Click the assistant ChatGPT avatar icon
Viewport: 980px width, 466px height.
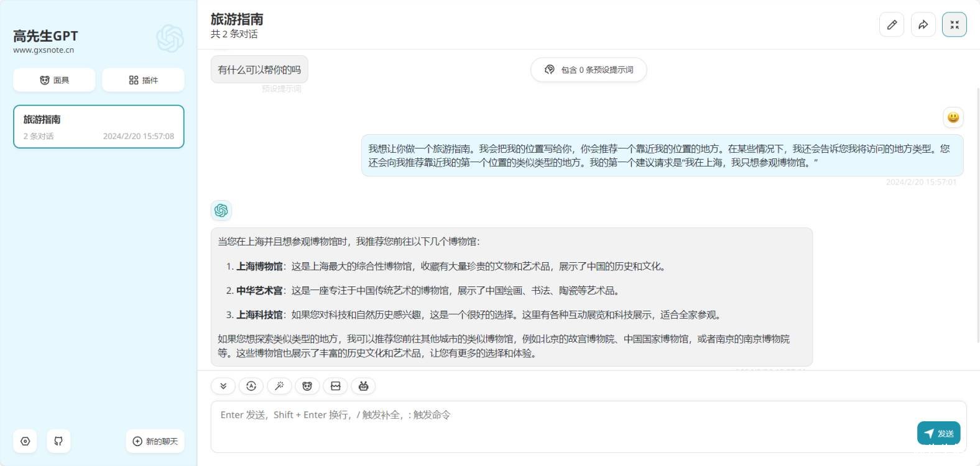coord(221,211)
